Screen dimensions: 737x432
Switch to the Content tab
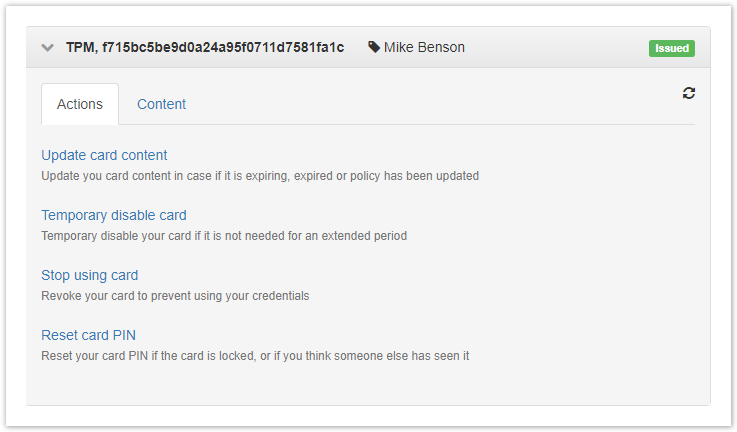coord(161,104)
